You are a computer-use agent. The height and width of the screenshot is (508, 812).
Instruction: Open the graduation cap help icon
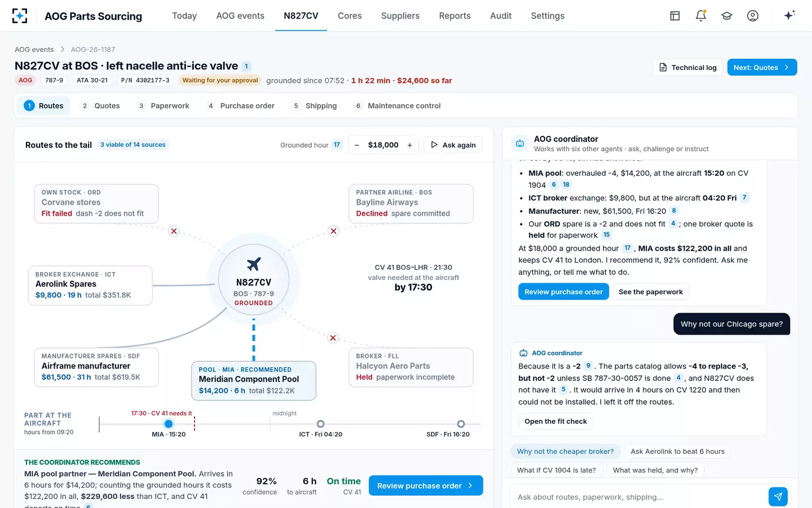coord(727,16)
